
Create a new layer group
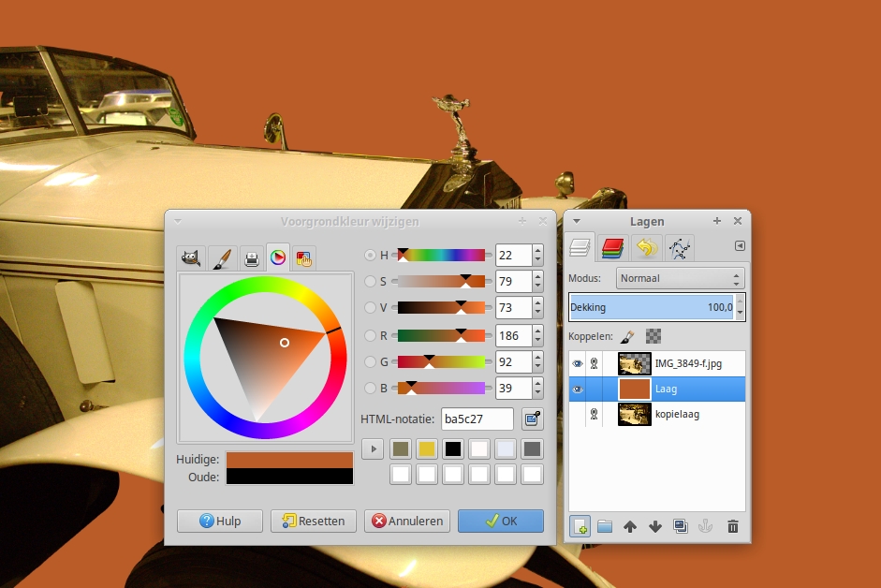point(605,527)
